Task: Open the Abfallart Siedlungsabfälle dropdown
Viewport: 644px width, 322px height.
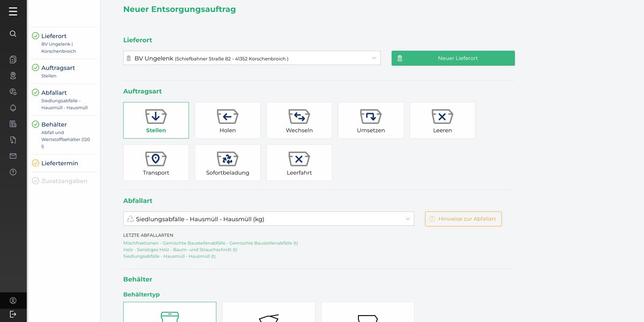Action: 268,219
